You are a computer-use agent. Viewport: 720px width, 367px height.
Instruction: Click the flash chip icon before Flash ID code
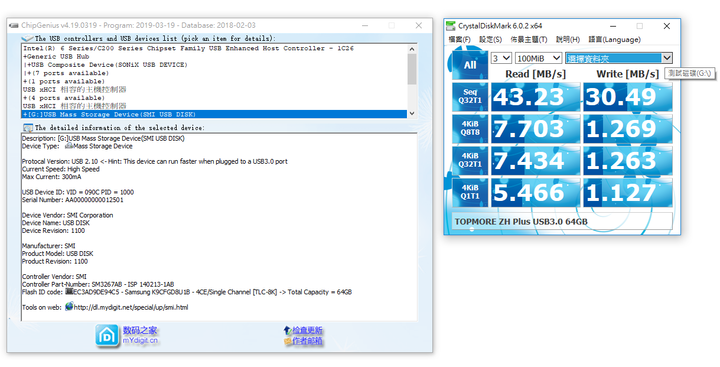[x=69, y=291]
